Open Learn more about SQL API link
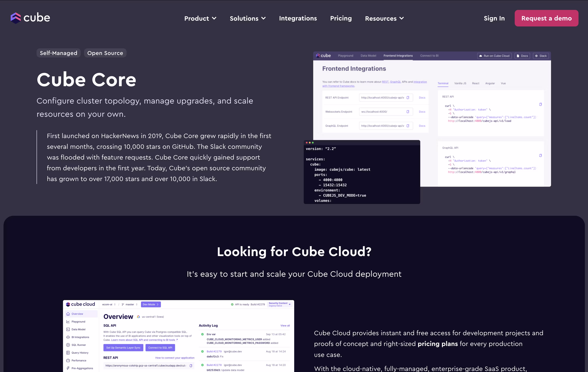588x372 pixels. coord(144,340)
